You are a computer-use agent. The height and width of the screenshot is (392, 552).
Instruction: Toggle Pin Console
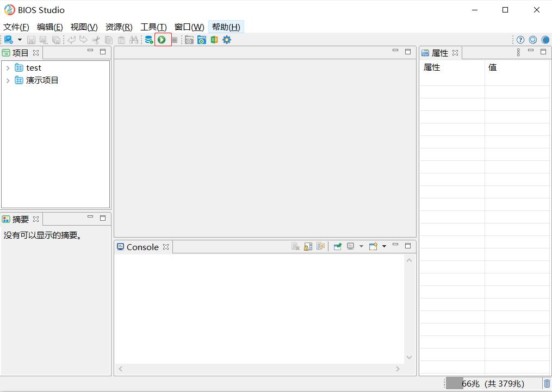(x=338, y=246)
